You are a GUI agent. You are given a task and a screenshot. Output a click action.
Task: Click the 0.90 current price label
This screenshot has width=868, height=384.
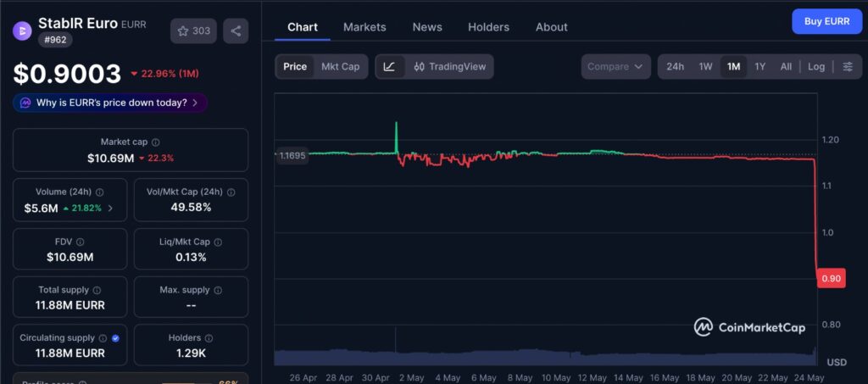pos(831,278)
